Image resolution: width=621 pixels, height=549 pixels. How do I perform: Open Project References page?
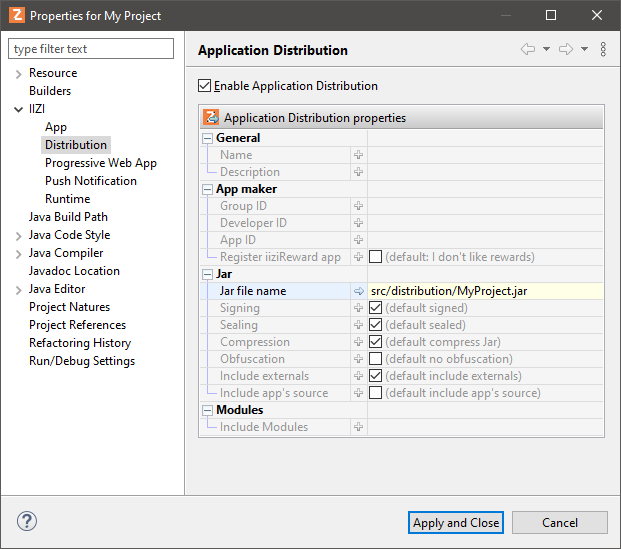click(77, 325)
